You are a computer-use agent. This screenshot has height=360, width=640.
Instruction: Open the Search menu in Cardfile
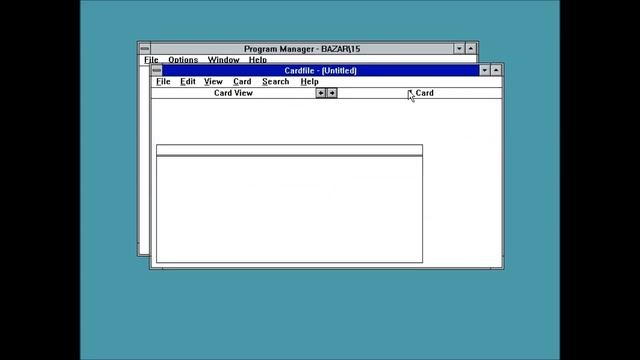click(276, 82)
